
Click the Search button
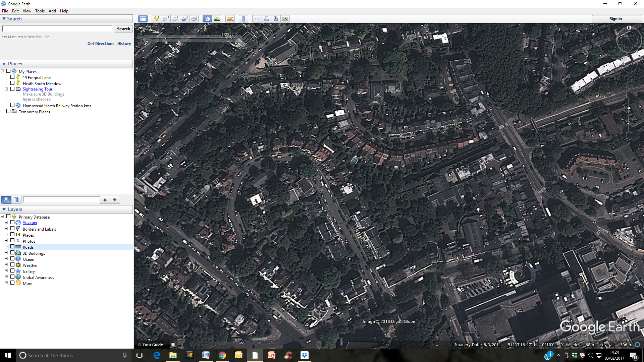click(x=123, y=29)
